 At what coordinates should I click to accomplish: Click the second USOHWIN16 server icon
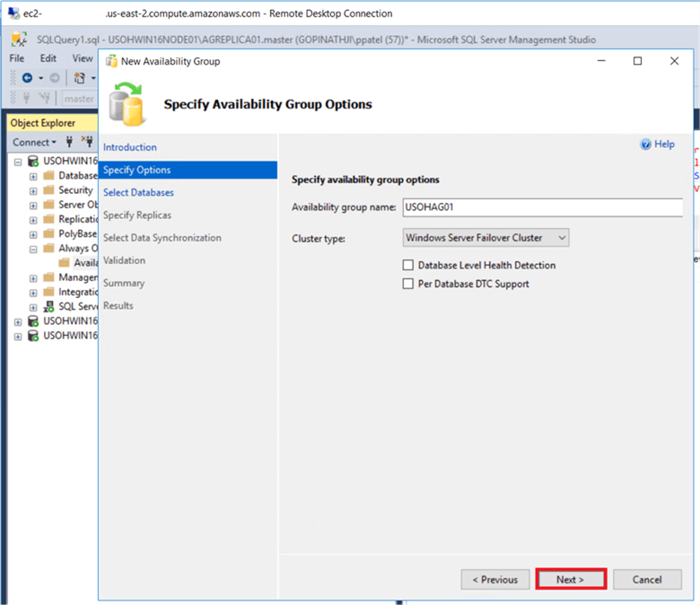[33, 321]
